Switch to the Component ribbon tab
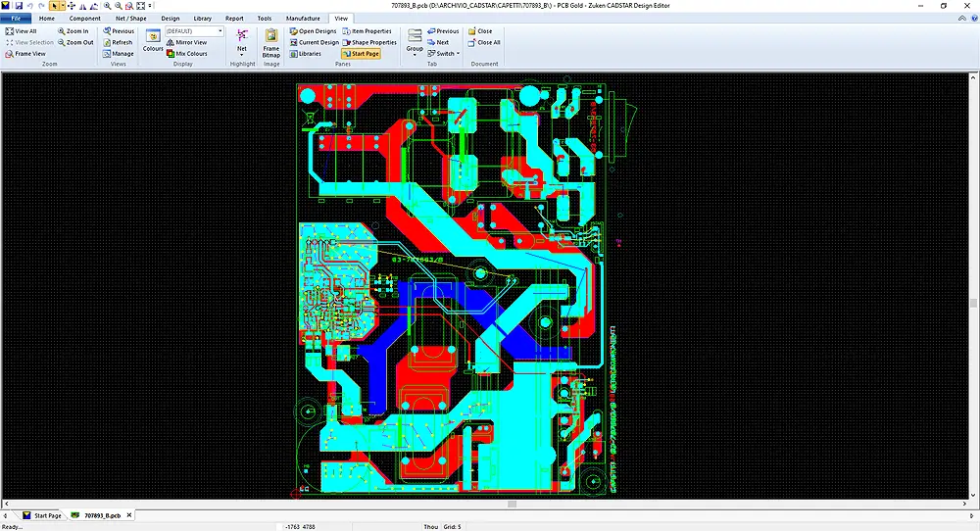 [85, 18]
